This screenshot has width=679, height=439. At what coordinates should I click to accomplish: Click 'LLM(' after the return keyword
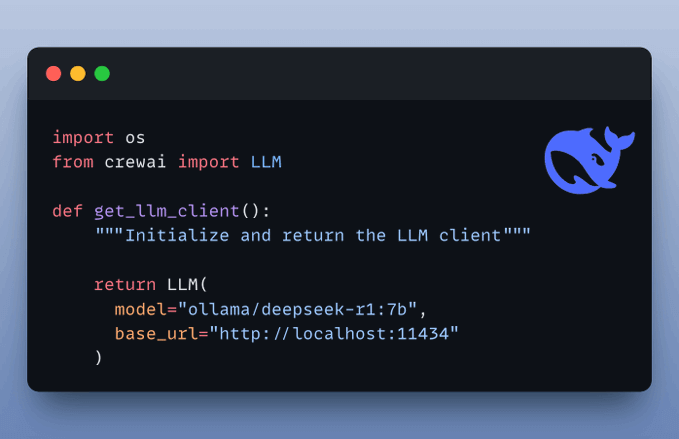tap(188, 284)
